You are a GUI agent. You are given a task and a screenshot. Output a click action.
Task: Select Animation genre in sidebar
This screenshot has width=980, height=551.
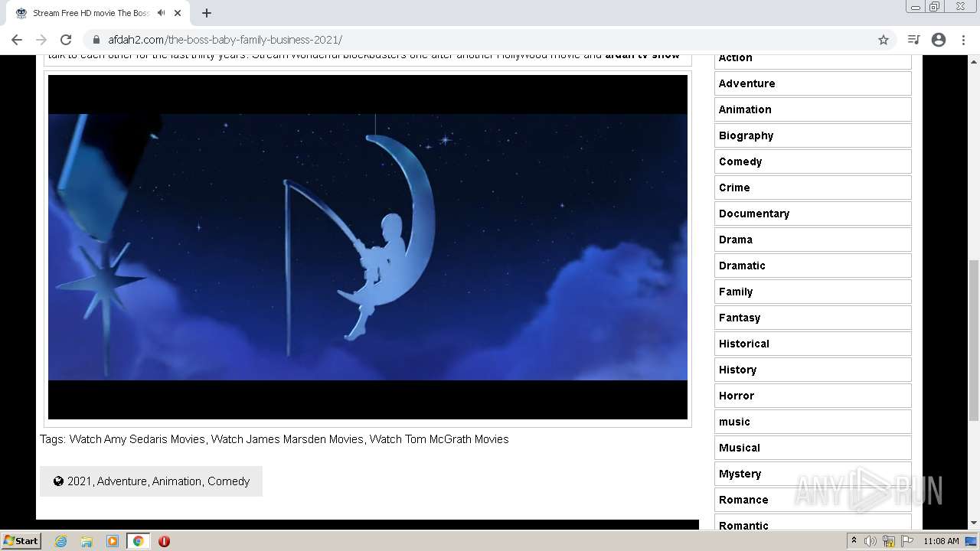(x=812, y=109)
